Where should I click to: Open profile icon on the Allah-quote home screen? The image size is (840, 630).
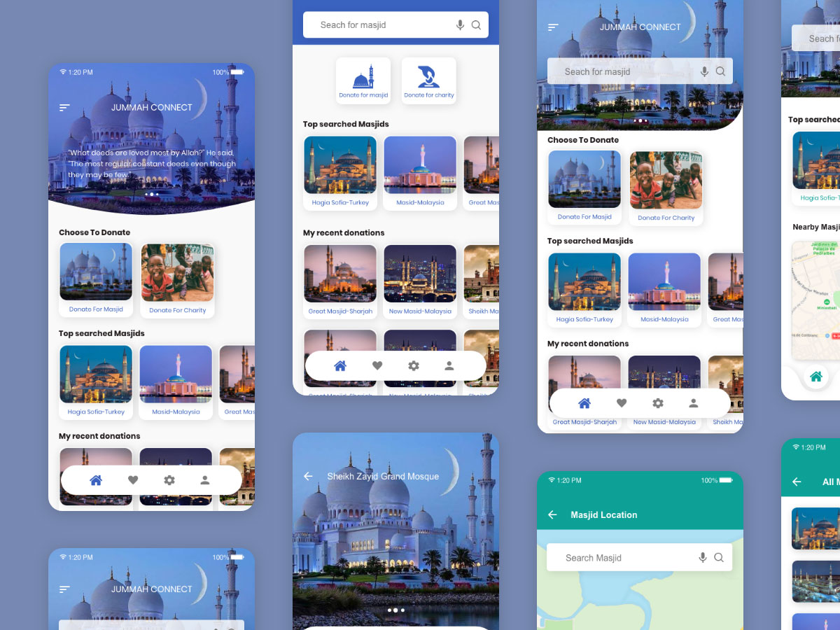click(x=205, y=480)
